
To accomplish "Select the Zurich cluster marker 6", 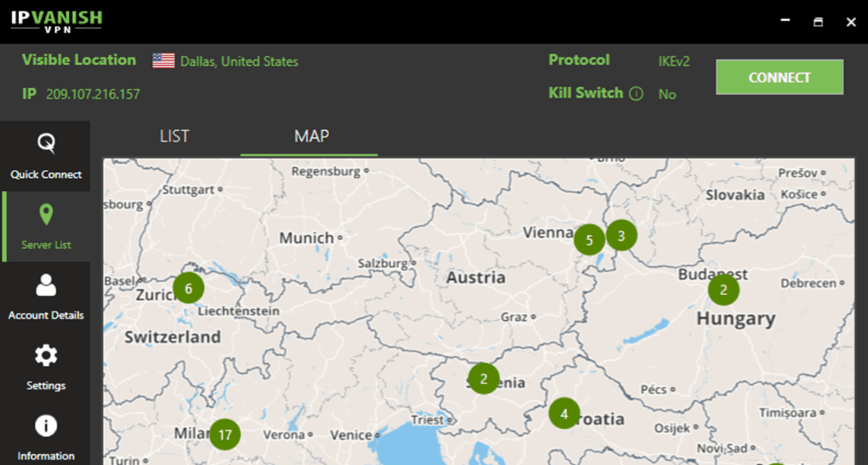I will point(189,289).
